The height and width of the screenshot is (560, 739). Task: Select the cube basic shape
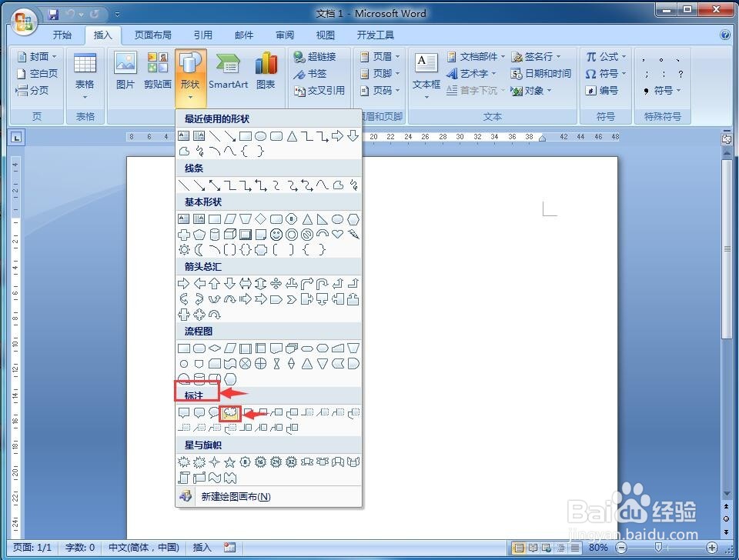click(x=230, y=234)
